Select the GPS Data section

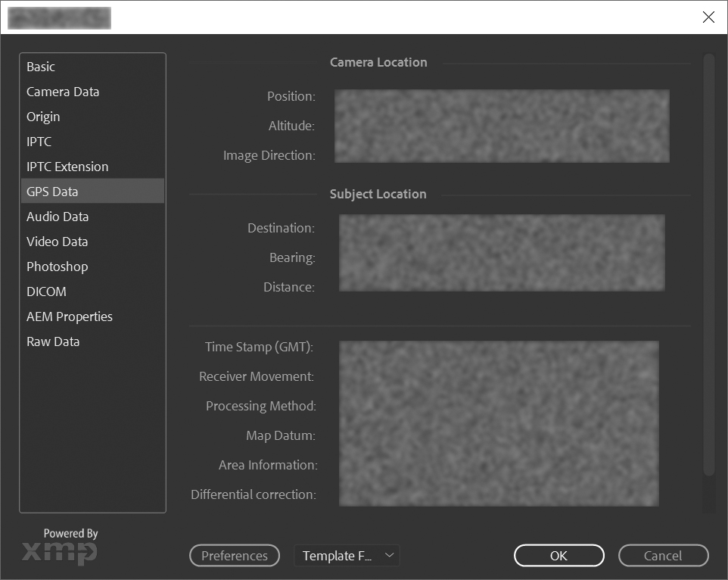[52, 192]
